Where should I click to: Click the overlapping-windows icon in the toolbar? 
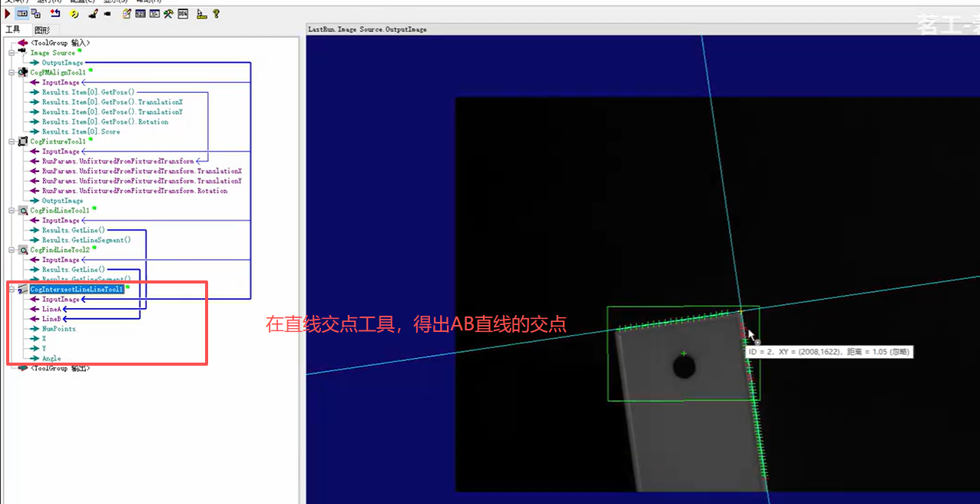coord(35,14)
